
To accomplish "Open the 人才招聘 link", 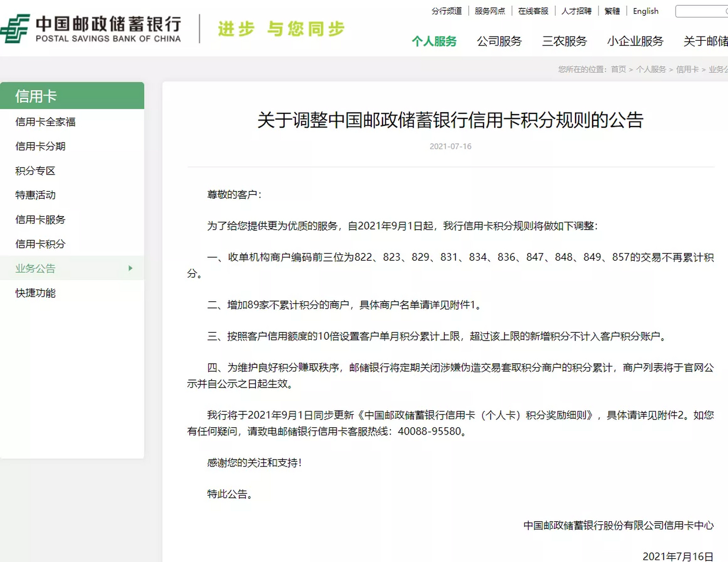I will click(576, 11).
